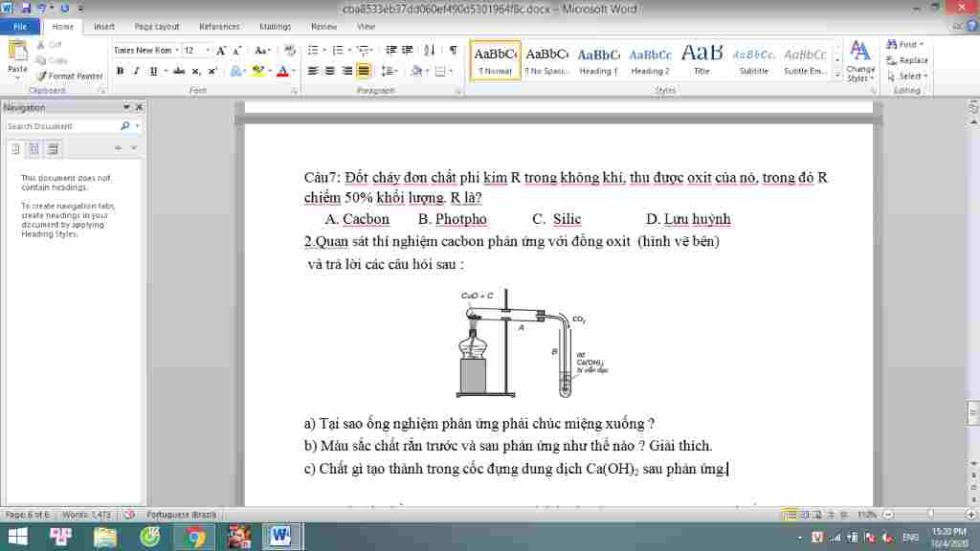Open Find in the Editing group
The image size is (980, 551).
904,44
